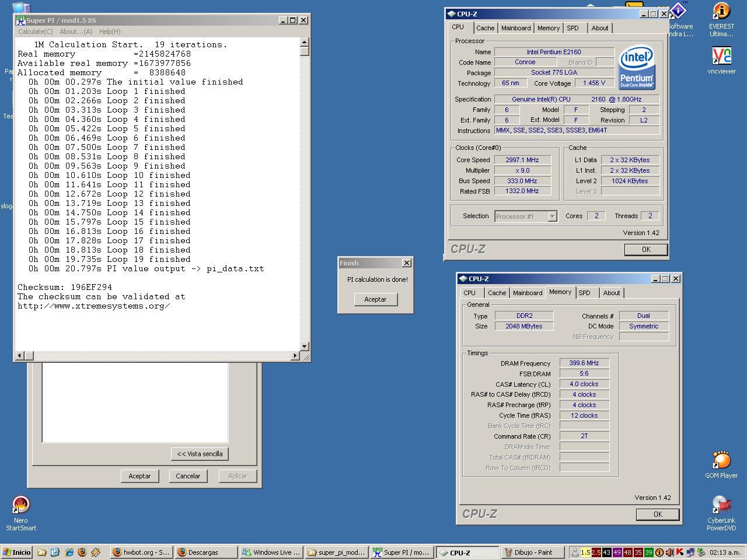Switch to Memory tab in upper CPU-Z

[549, 28]
